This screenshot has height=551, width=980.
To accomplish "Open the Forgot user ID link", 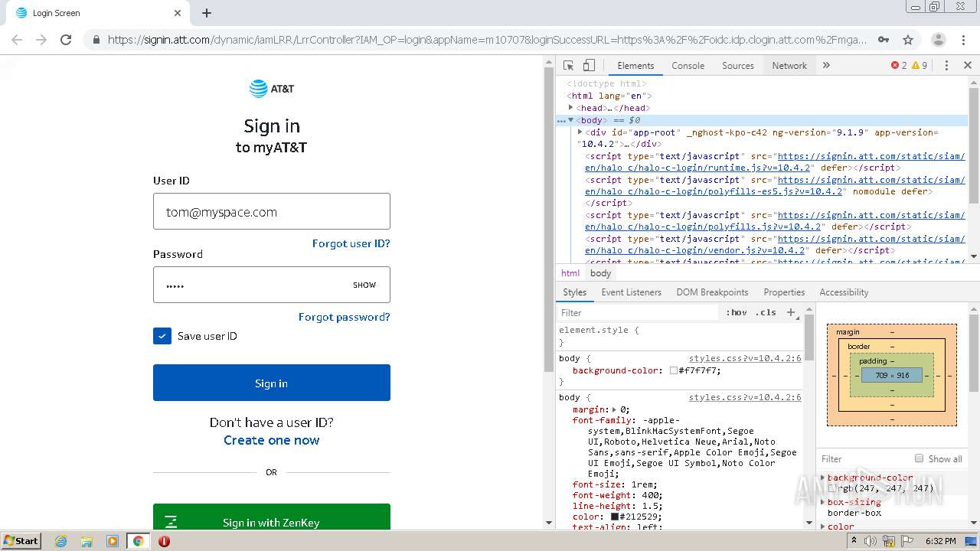I will pos(351,243).
